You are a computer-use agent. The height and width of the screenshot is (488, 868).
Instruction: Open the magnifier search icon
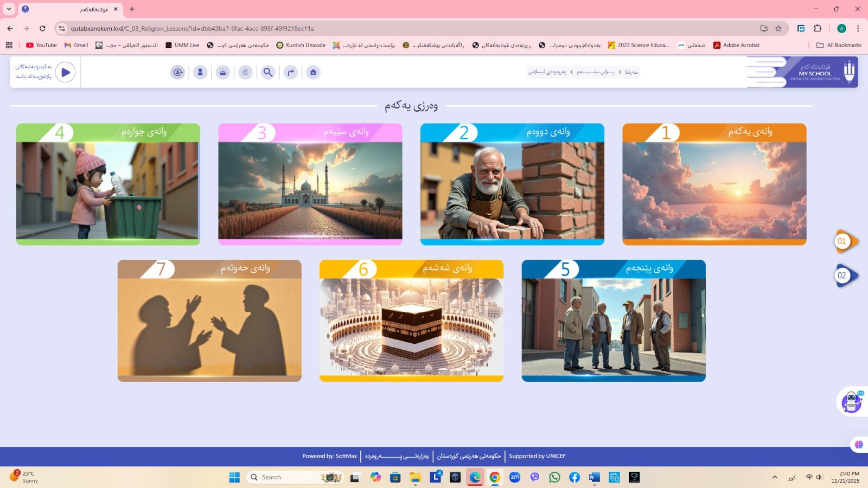[268, 72]
